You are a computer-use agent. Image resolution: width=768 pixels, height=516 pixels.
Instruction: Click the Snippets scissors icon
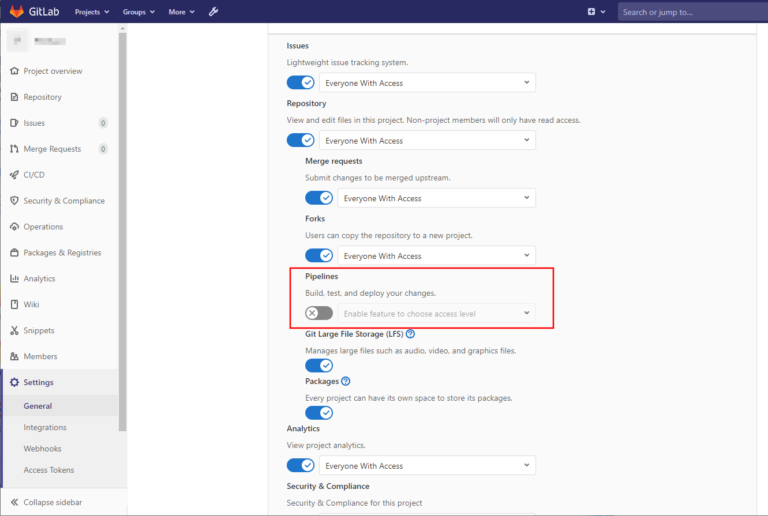[14, 331]
